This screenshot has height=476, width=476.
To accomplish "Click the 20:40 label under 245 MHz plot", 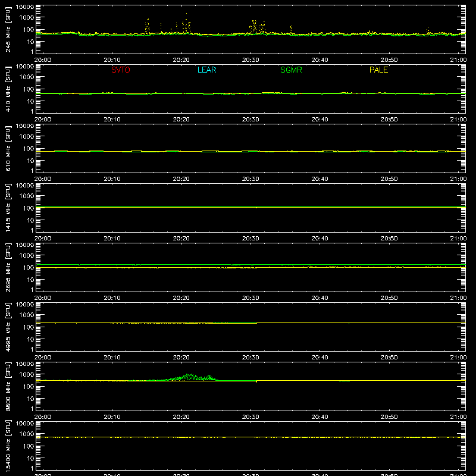I will pos(320,60).
